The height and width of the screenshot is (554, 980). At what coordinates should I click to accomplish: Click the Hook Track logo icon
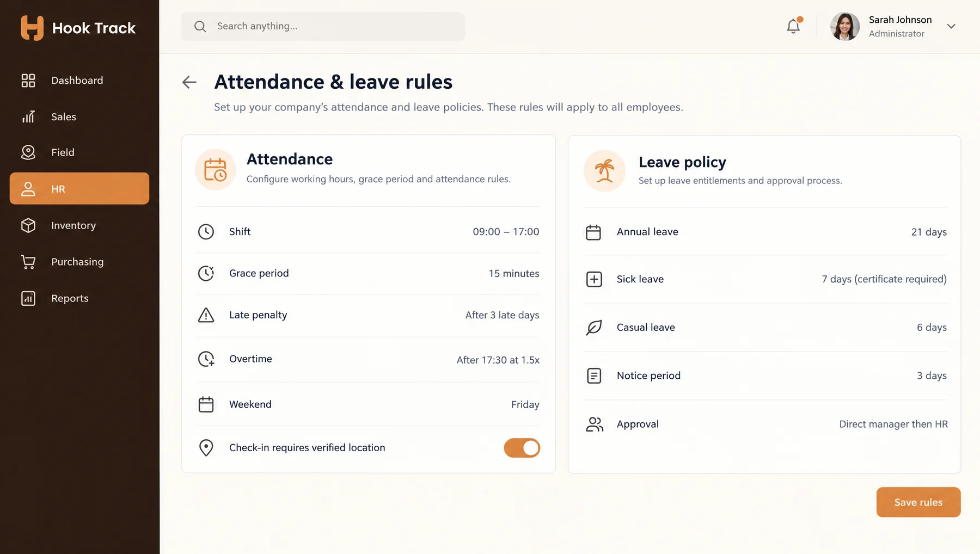tap(32, 28)
